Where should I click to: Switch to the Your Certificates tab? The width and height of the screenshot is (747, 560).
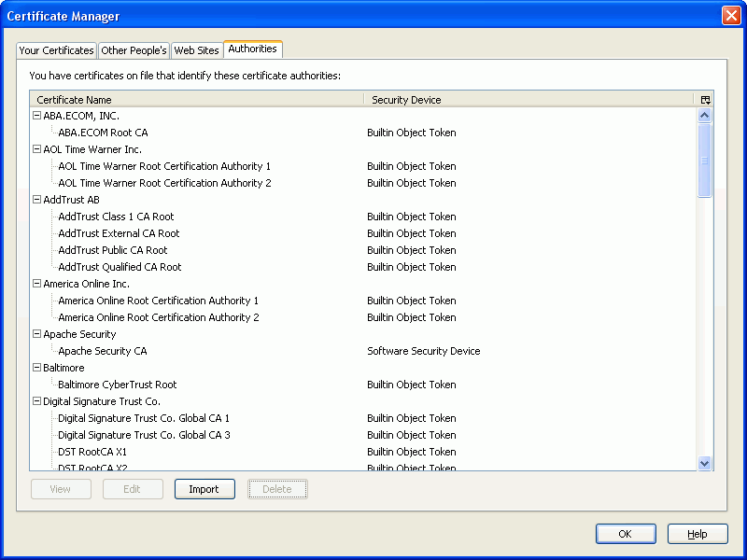click(56, 50)
